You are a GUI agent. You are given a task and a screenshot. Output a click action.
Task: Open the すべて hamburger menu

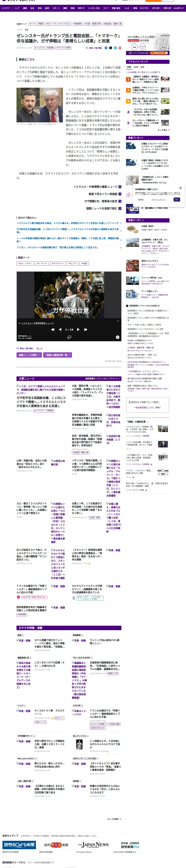tap(6, 8)
